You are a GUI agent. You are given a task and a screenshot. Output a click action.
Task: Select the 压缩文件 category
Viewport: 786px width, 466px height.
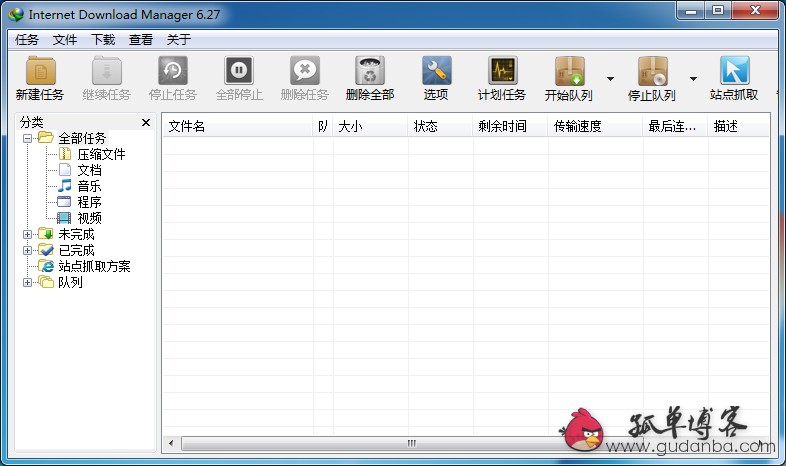pos(101,154)
